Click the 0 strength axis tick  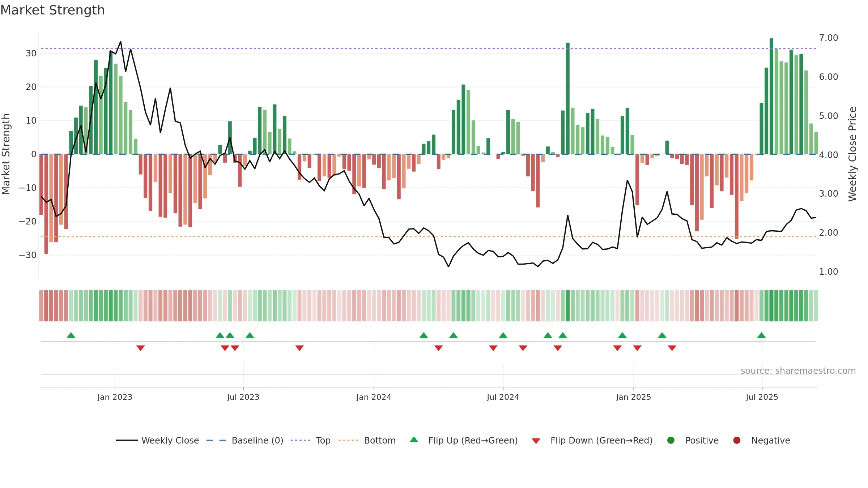[x=34, y=154]
